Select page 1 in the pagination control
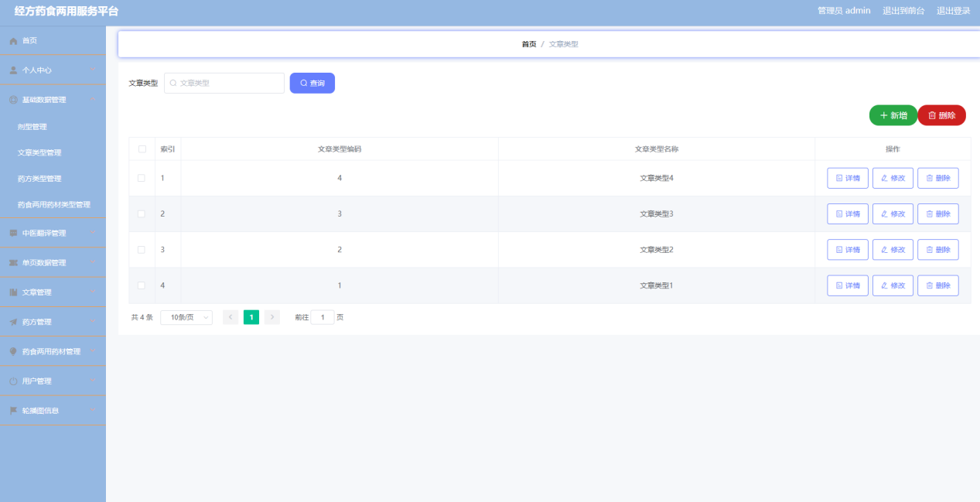The width and height of the screenshot is (980, 502). pos(251,316)
